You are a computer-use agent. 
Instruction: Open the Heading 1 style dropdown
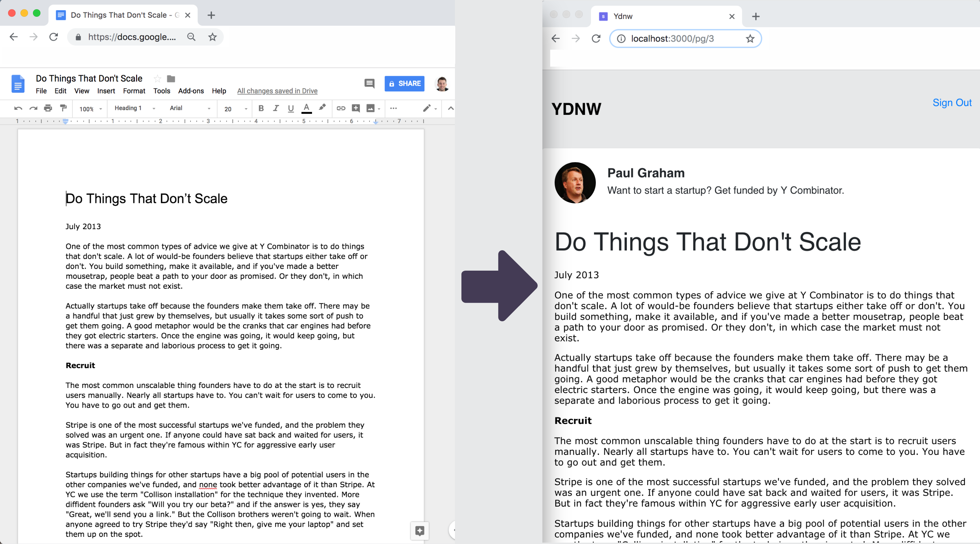pyautogui.click(x=134, y=108)
